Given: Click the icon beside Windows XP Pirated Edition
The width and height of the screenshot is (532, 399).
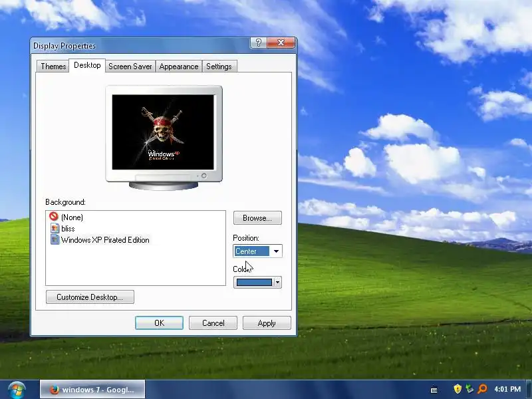Looking at the screenshot, I should click(x=55, y=239).
